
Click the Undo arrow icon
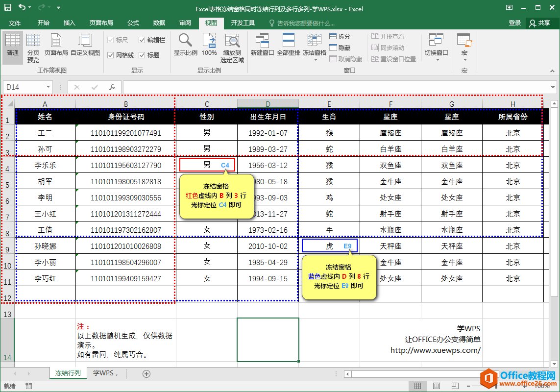(x=22, y=7)
